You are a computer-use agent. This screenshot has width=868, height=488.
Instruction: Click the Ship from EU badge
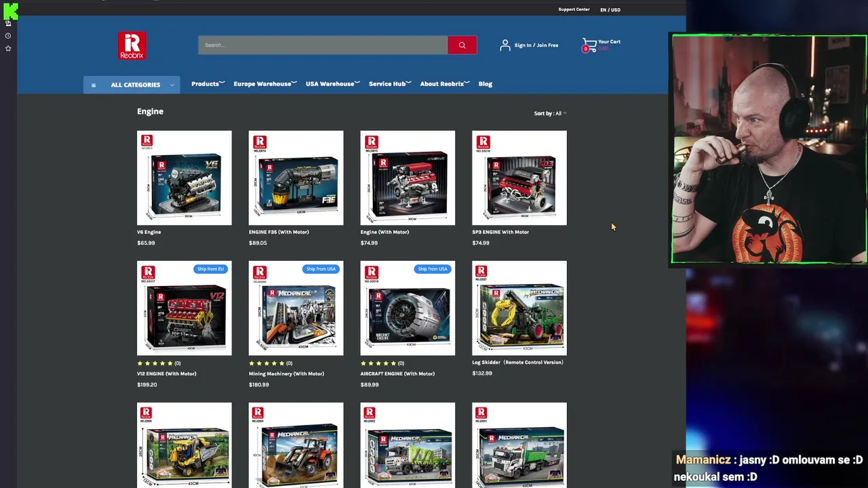[210, 269]
